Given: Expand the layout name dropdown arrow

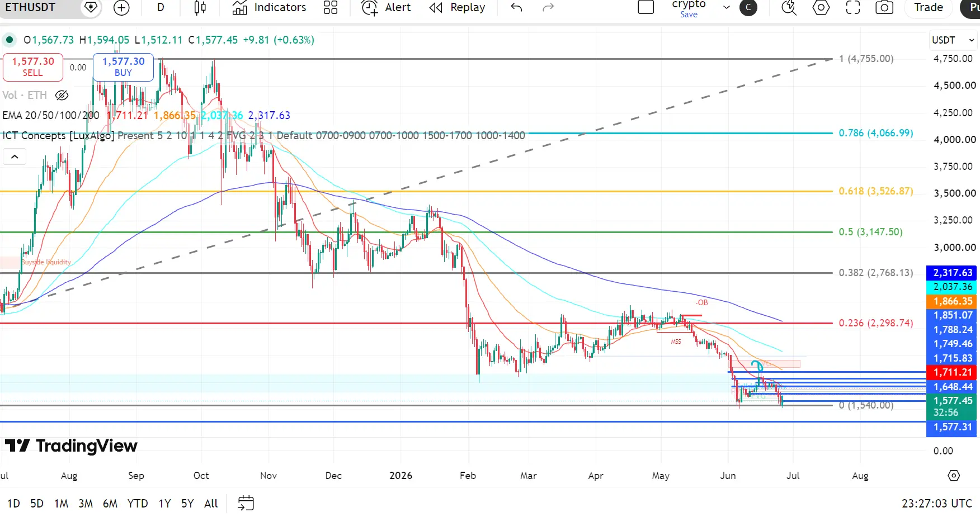Looking at the screenshot, I should (x=727, y=7).
